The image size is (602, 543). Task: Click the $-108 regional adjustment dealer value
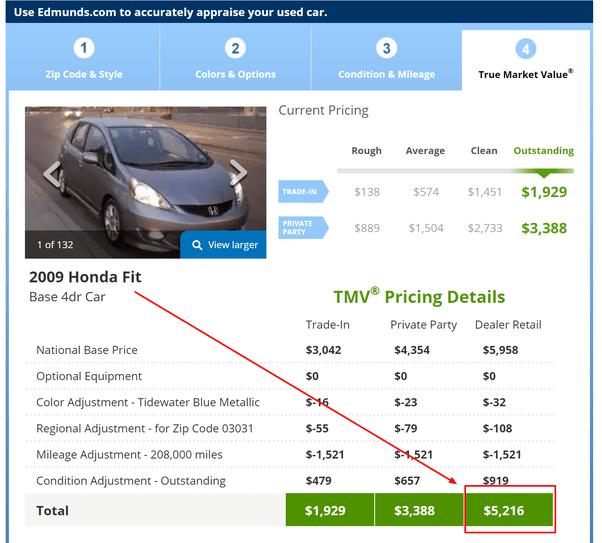497,428
